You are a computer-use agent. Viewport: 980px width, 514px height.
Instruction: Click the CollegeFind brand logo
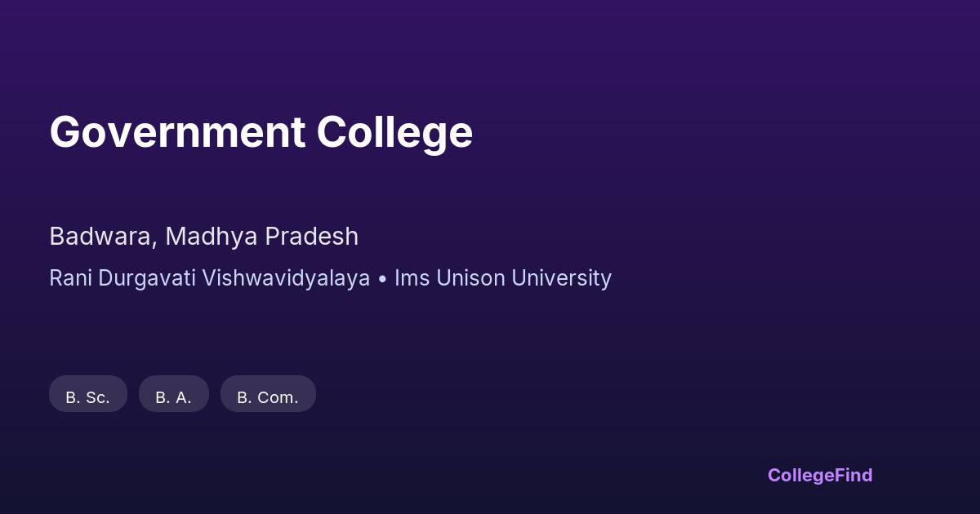coord(820,475)
